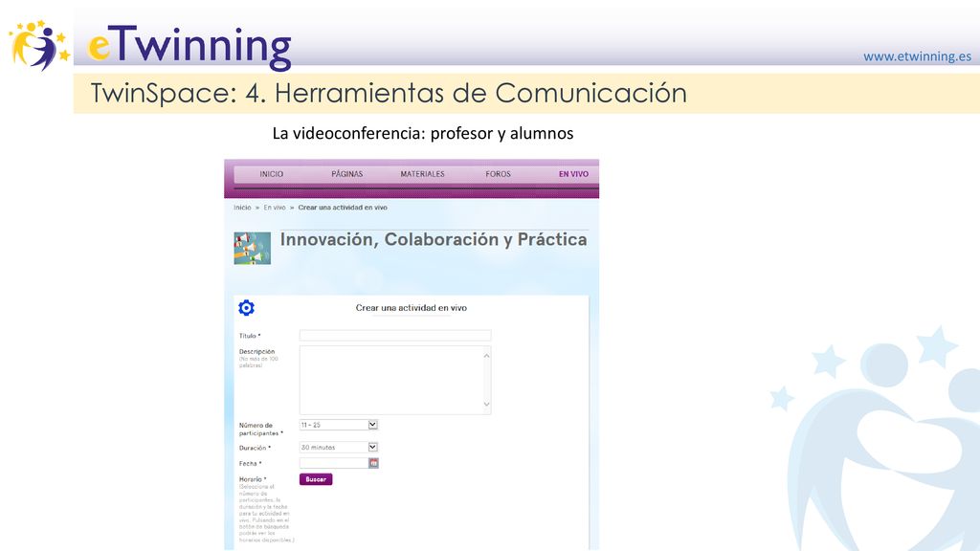This screenshot has width=980, height=551.
Task: Click the 'Crear una actividad en vivo' heading
Action: (x=412, y=308)
